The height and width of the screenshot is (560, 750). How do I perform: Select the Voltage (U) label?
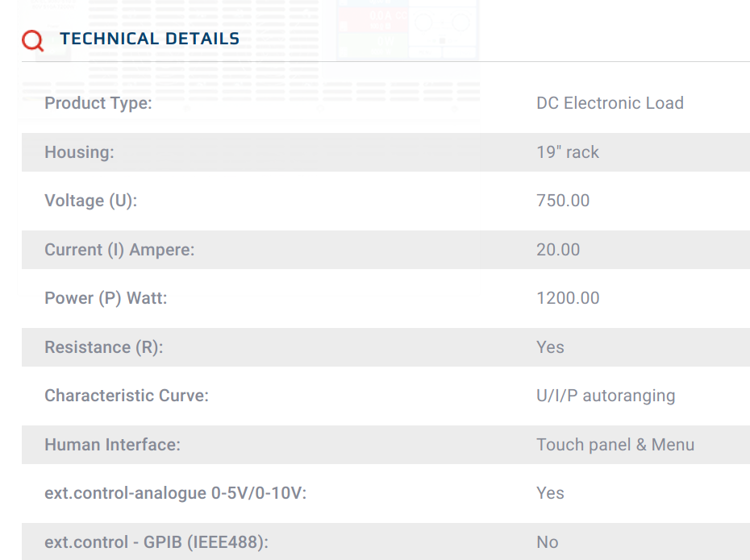point(91,201)
